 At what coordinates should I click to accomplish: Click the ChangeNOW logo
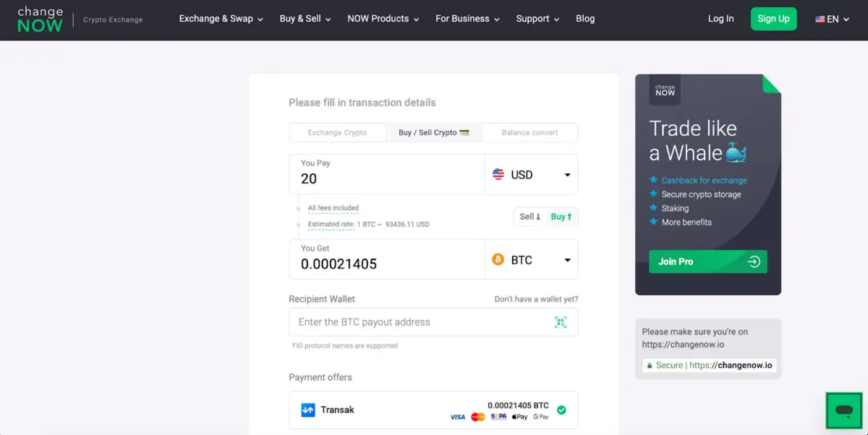point(40,18)
